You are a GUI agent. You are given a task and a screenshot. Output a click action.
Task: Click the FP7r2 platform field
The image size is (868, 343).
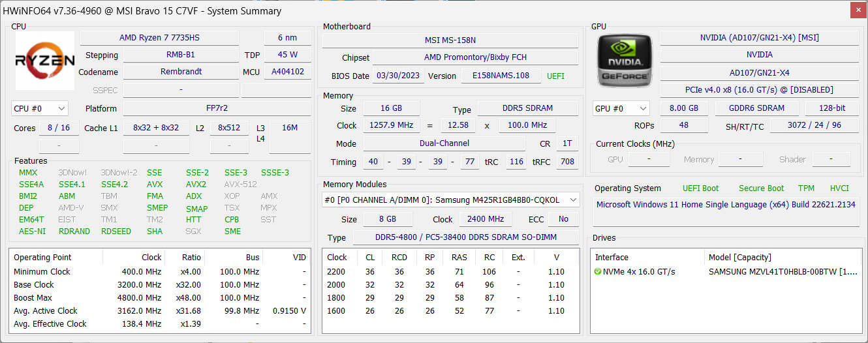(x=217, y=108)
